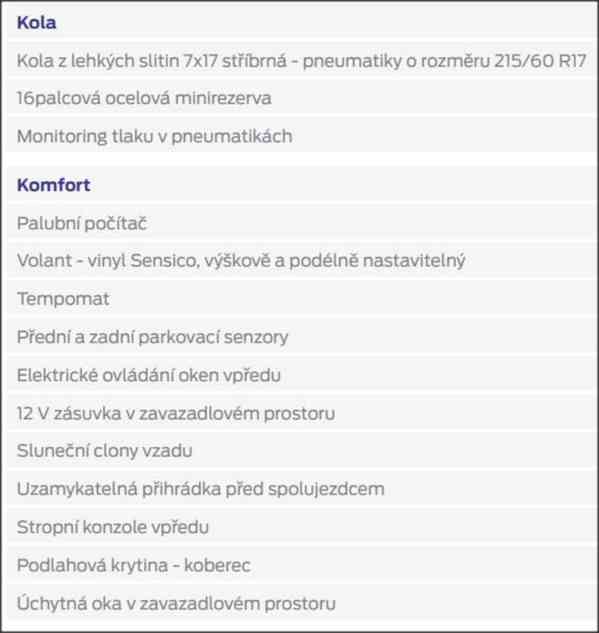Click the Palubní počítač row
599x633 pixels.
click(301, 223)
